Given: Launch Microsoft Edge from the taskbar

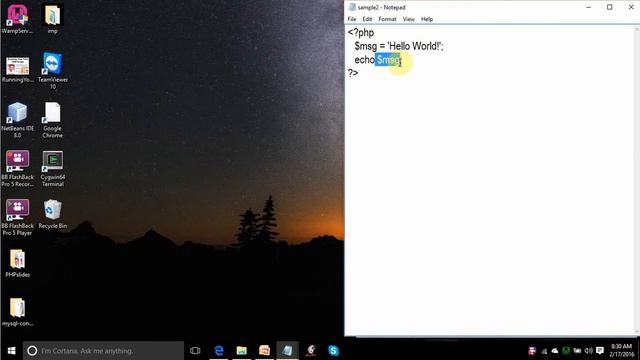Looking at the screenshot, I should click(219, 351).
